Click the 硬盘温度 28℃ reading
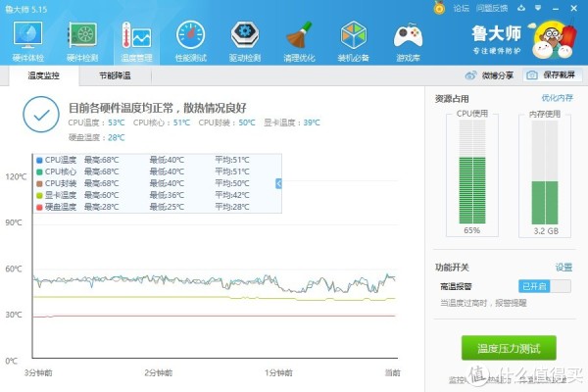The height and width of the screenshot is (392, 588). click(96, 137)
